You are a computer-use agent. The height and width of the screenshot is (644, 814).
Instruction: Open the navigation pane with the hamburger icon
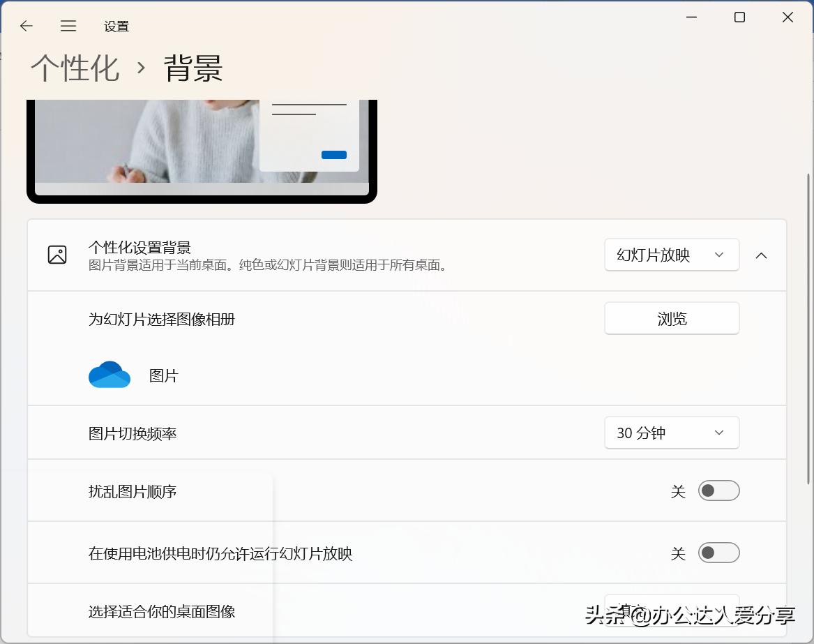pos(68,26)
